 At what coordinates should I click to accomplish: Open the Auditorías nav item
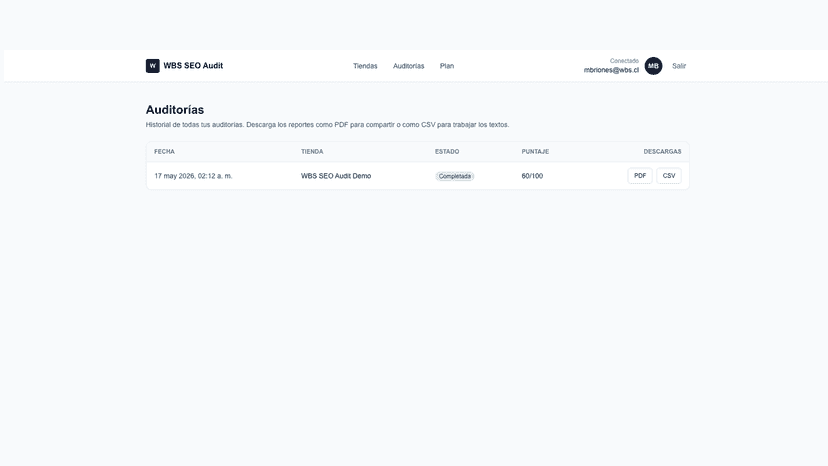coord(408,66)
